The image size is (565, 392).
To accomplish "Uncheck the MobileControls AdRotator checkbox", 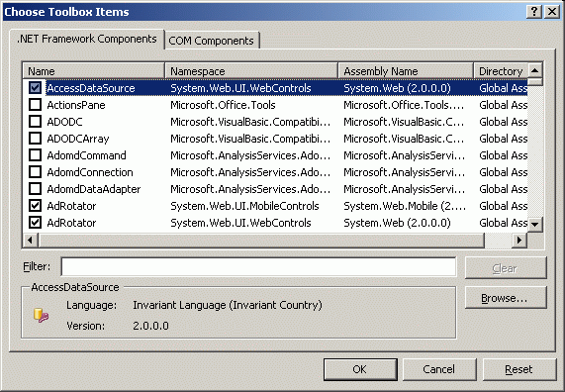I will click(35, 206).
